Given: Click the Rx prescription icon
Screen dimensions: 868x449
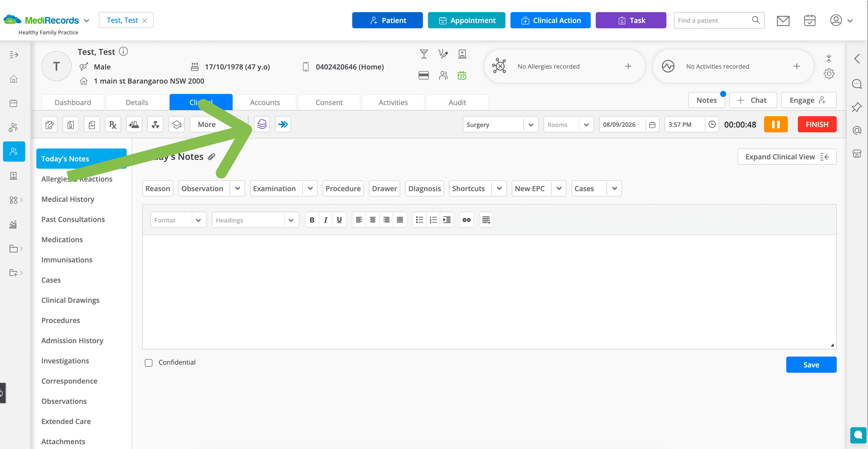Looking at the screenshot, I should 113,124.
